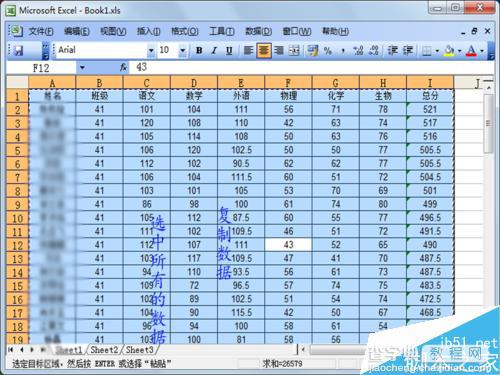Viewport: 500px width, 375px height.
Task: Go to previous sheet tab arrow
Action: pyautogui.click(x=22, y=350)
